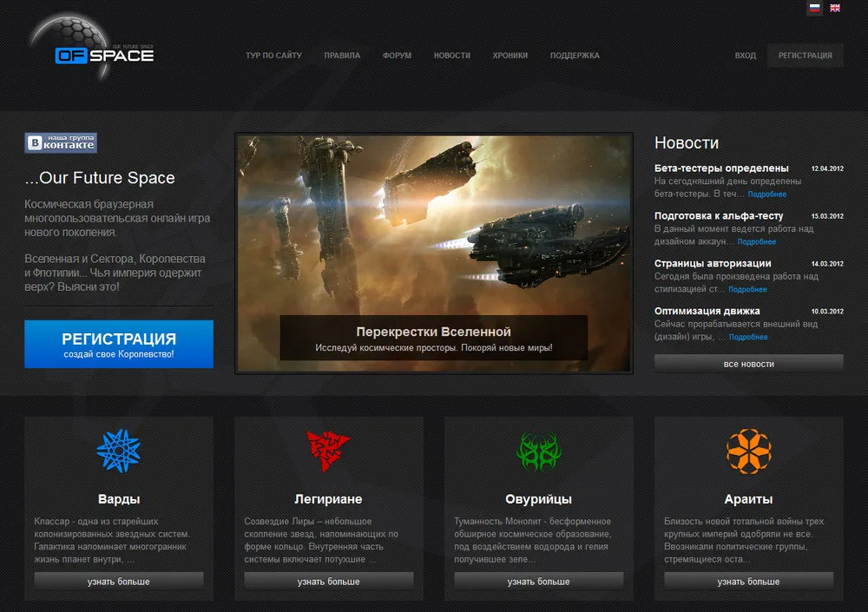Click the blue Варды faction emblem
This screenshot has width=868, height=612.
tap(119, 451)
